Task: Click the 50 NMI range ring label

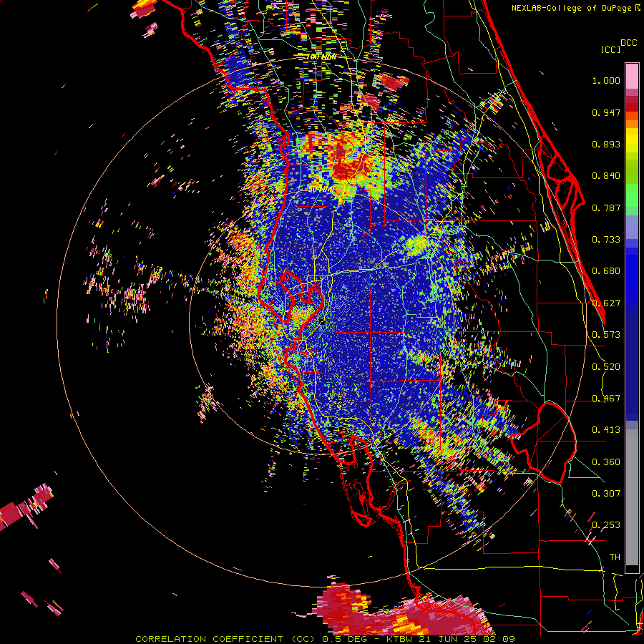Action: click(x=321, y=190)
